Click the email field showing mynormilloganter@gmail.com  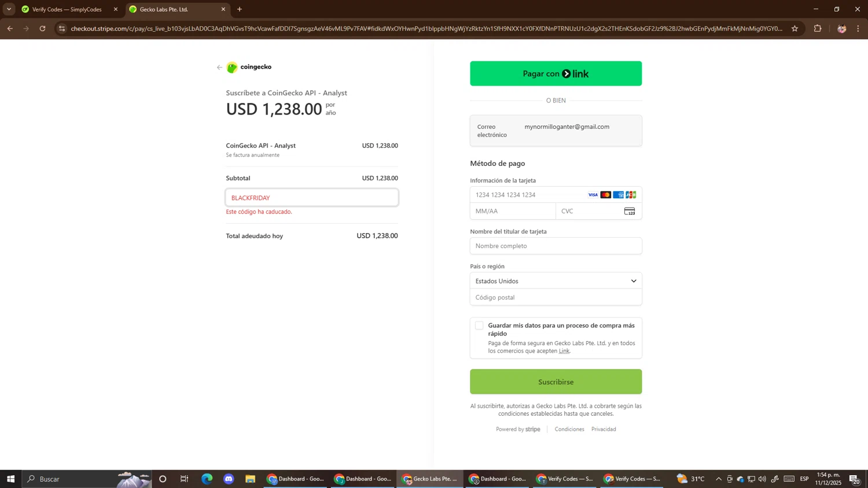coord(556,131)
